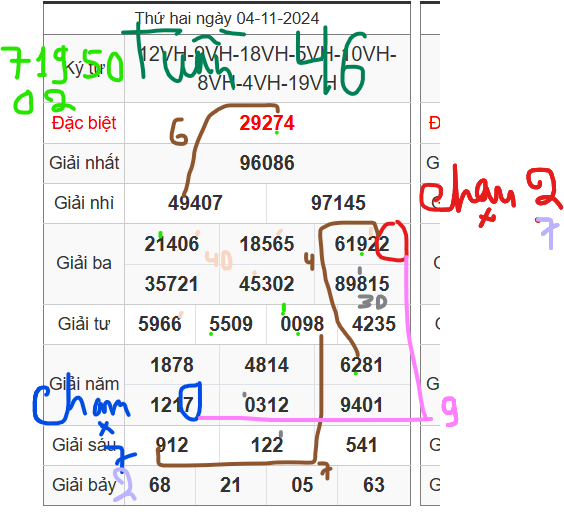Image resolution: width=564 pixels, height=518 pixels.
Task: Click third prize number 61922
Action: coord(362,244)
